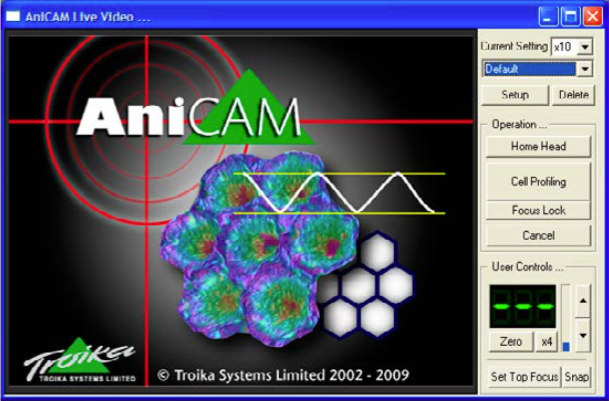610x401 pixels.
Task: Expand the Default settings dropdown arrow
Action: (x=584, y=69)
